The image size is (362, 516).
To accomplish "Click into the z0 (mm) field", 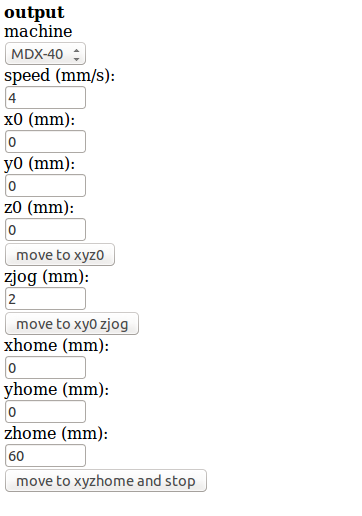I will pos(45,230).
